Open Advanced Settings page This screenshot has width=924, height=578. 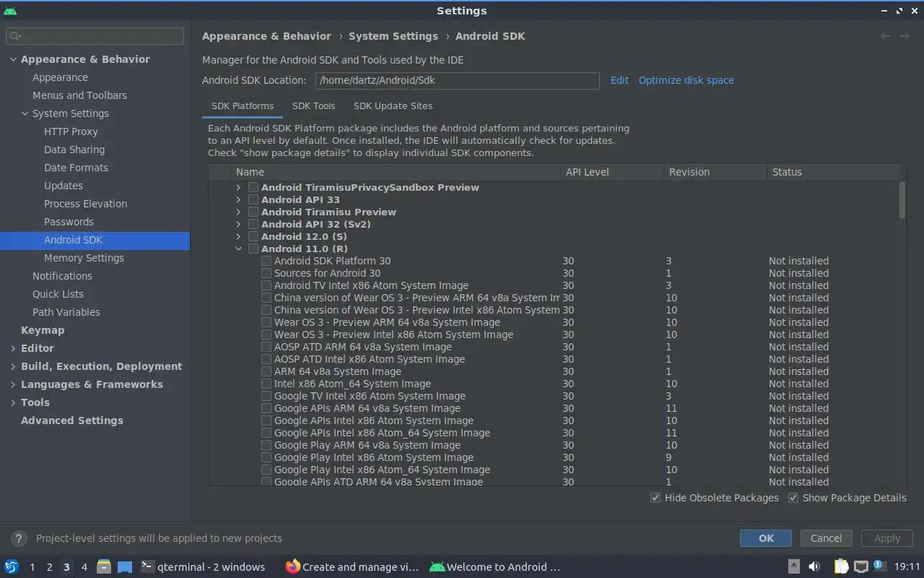coord(72,420)
